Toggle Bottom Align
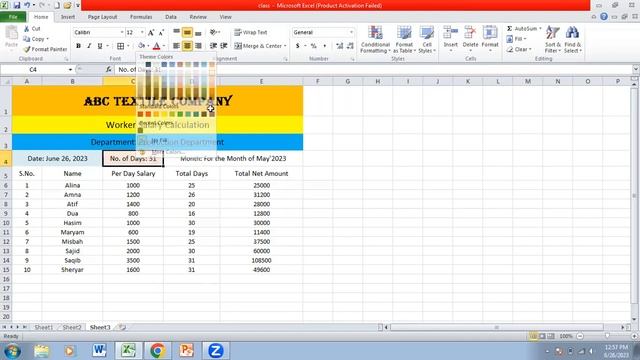Viewport: 640px width, 360px height. (198, 32)
